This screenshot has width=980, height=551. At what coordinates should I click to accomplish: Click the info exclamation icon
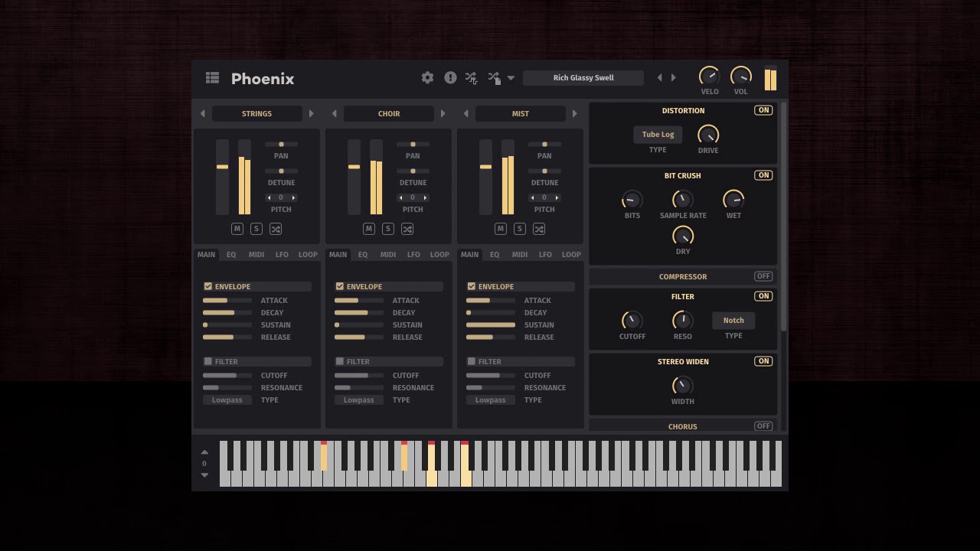tap(450, 77)
